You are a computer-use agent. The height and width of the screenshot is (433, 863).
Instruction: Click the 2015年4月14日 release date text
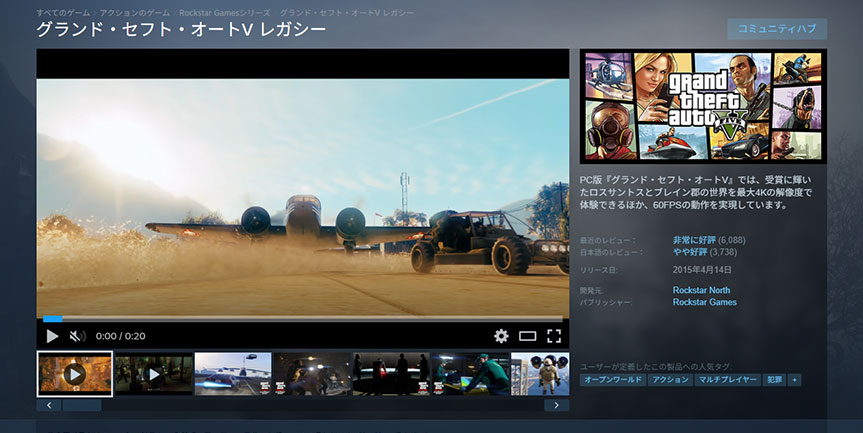702,270
